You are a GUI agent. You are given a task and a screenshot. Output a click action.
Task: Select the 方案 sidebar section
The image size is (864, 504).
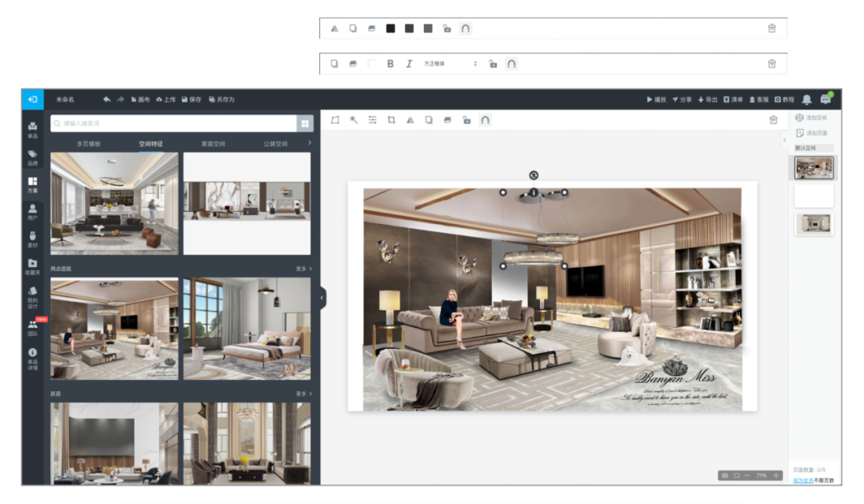(x=33, y=185)
